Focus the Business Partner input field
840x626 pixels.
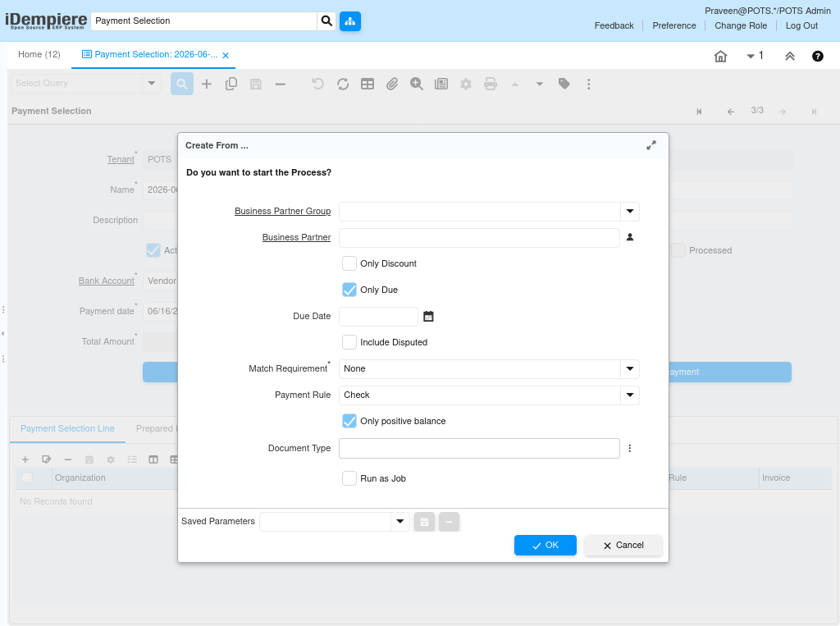click(479, 238)
